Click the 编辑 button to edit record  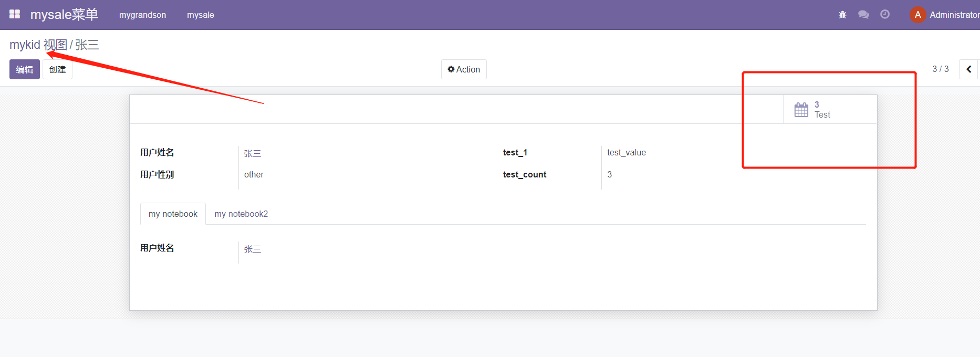point(24,69)
